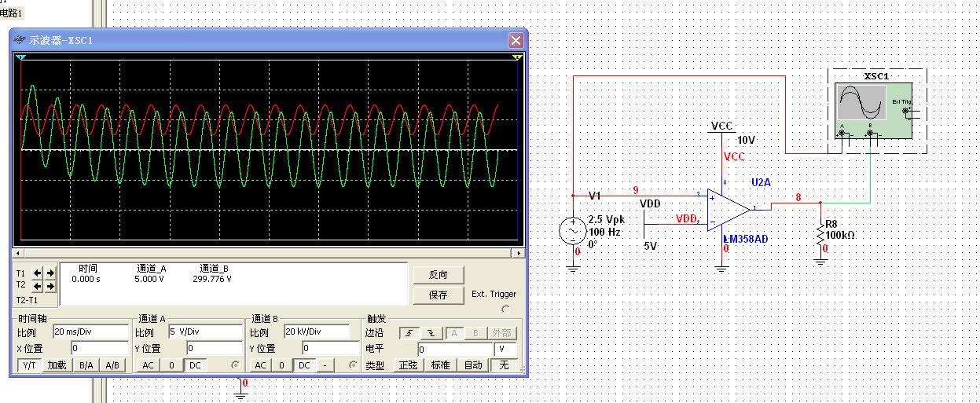Click channel B scale field 20 kV/Div
The width and height of the screenshot is (980, 403).
(317, 332)
